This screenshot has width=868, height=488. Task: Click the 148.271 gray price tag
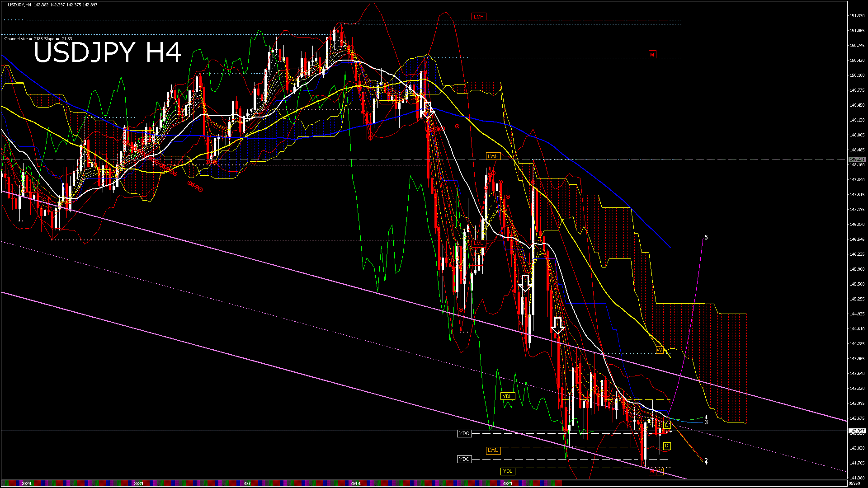[857, 160]
